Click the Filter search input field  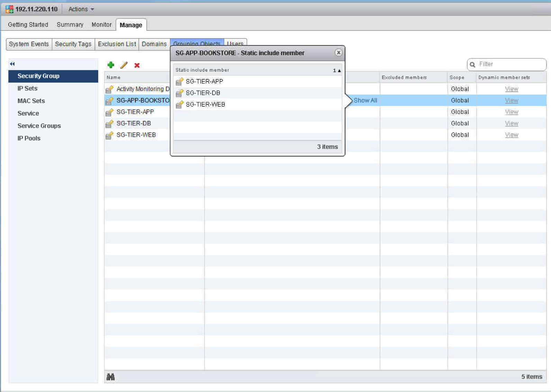point(510,64)
